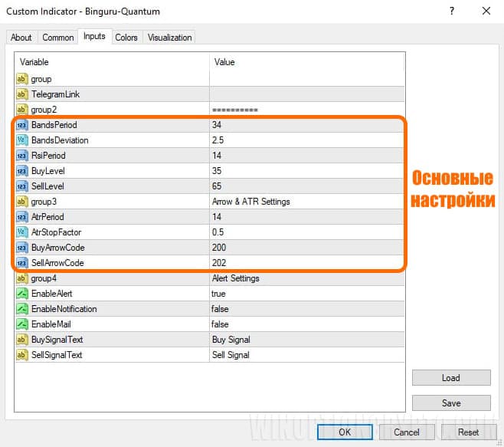This screenshot has height=447, width=504.
Task: Click the string icon next to TelegramLink
Action: [21, 94]
